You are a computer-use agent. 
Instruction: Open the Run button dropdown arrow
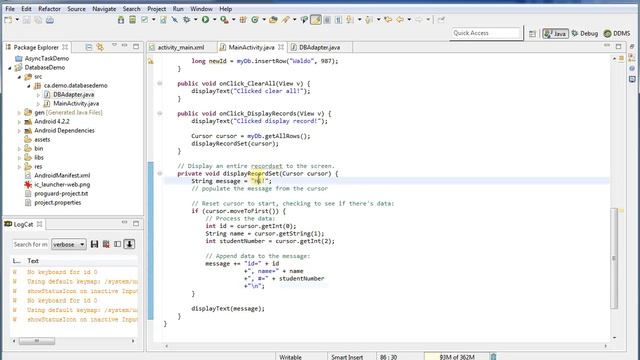coord(214,20)
